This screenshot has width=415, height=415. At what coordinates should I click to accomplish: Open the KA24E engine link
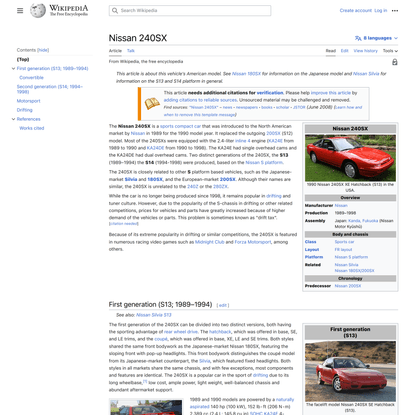click(275, 141)
